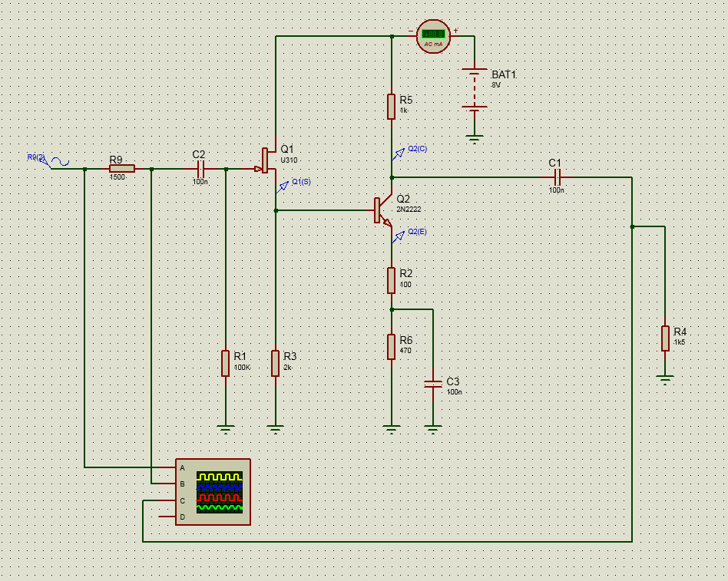Click the U310 part label
The height and width of the screenshot is (581, 728).
tap(289, 160)
